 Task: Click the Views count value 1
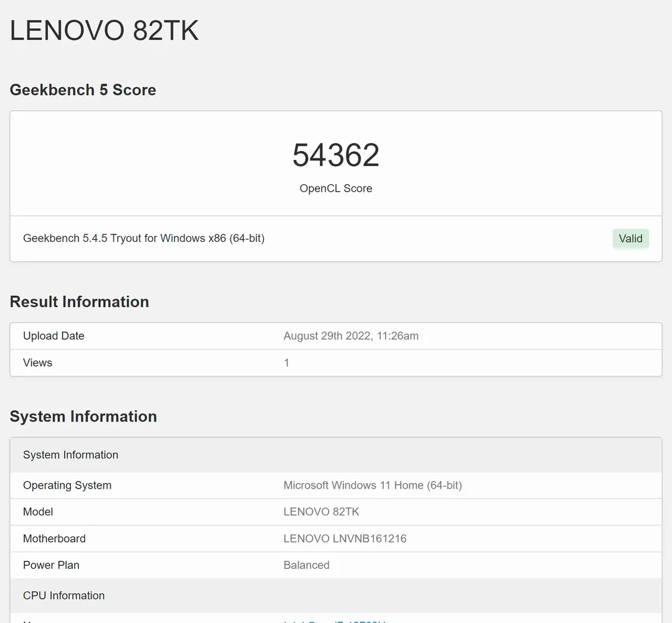(286, 362)
